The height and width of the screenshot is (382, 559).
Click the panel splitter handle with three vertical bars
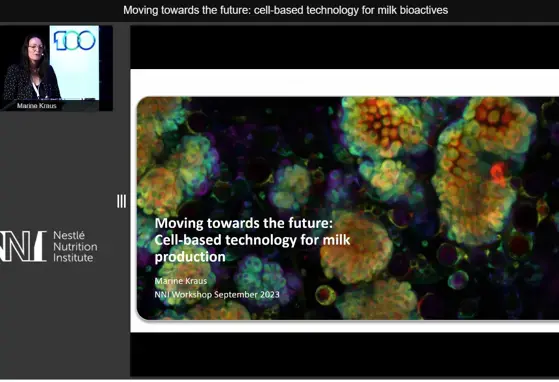pos(121,201)
